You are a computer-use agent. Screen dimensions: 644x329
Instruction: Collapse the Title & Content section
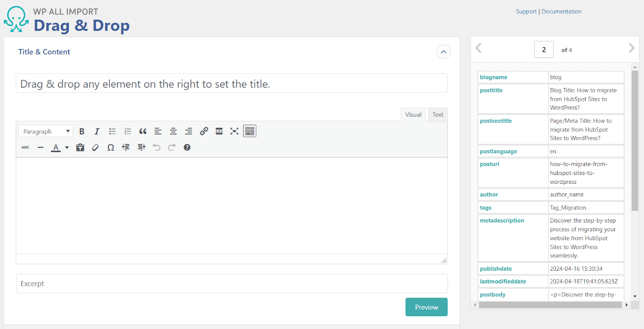(444, 52)
